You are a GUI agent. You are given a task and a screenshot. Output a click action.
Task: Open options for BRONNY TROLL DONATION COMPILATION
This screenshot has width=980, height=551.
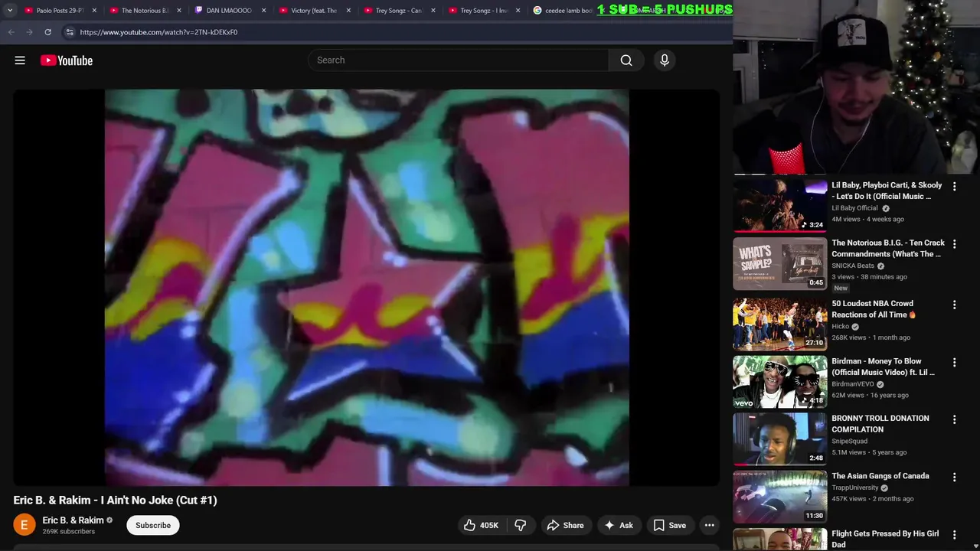click(954, 419)
